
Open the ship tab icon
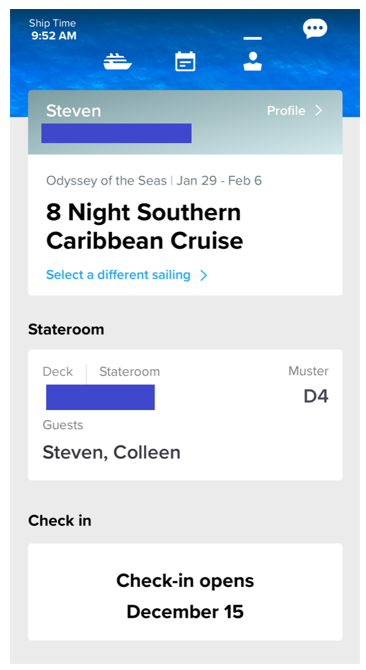tap(117, 62)
